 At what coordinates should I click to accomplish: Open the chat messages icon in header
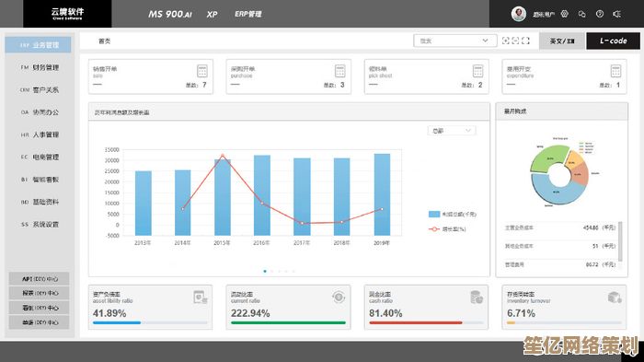[x=582, y=14]
